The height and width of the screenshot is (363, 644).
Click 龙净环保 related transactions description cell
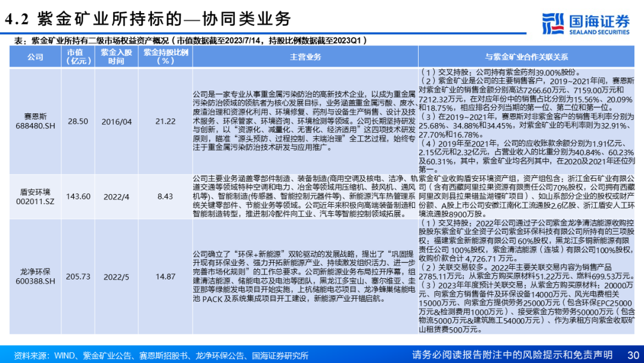[x=526, y=276]
